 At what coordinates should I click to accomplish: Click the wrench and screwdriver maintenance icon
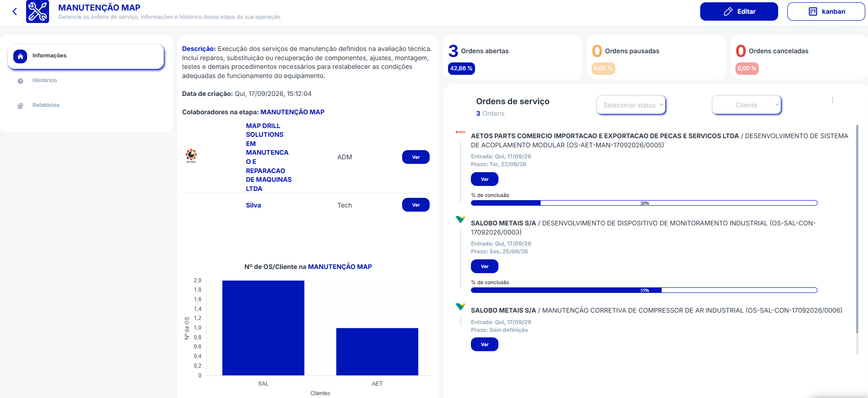[x=38, y=11]
